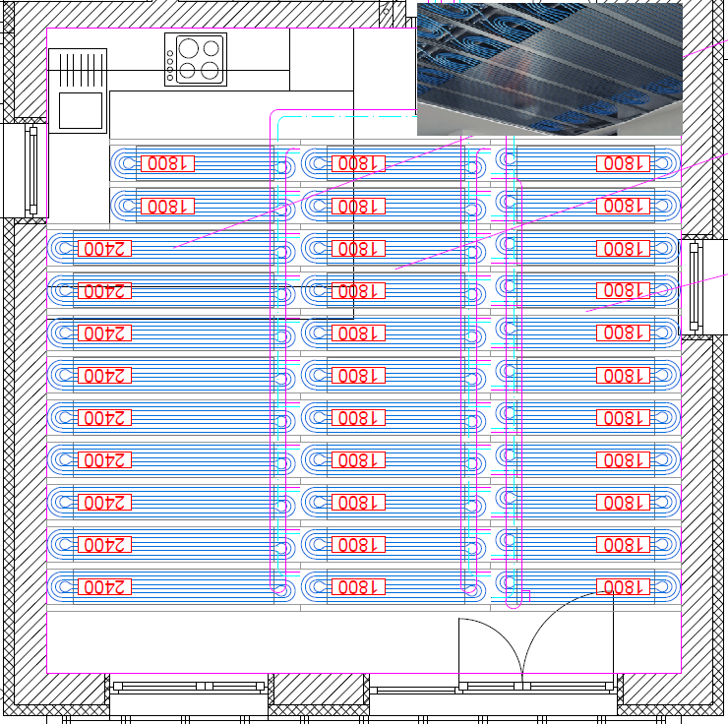
Task: Click the bottommost 2400 panel label
Action: [x=103, y=587]
